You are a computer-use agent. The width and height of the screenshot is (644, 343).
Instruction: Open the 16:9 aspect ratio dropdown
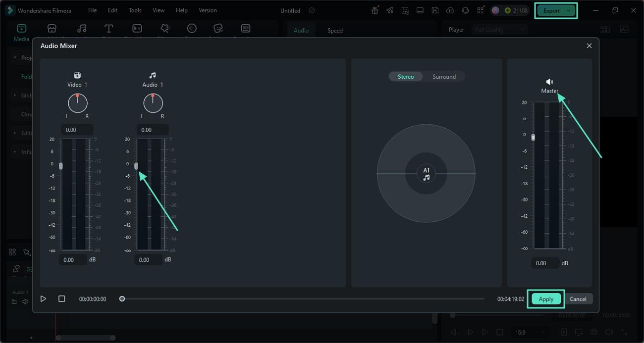[531, 332]
